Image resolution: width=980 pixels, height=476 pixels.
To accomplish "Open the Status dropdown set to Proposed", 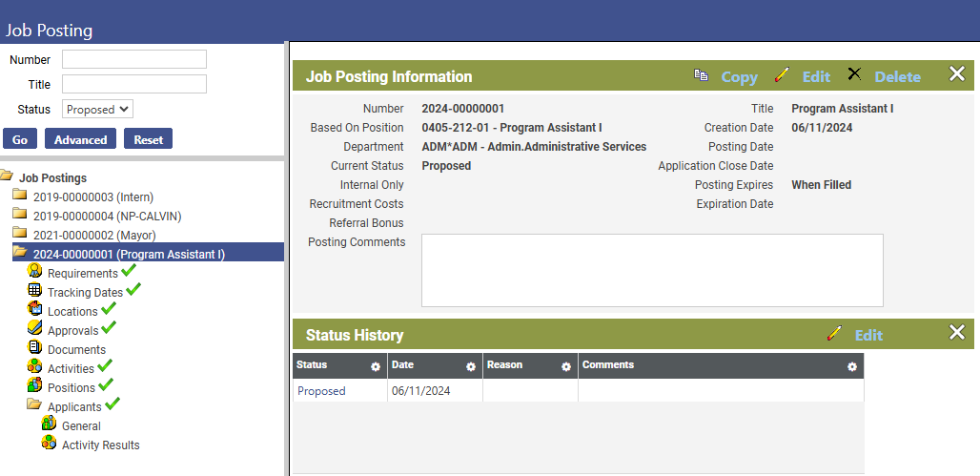I will click(x=97, y=110).
